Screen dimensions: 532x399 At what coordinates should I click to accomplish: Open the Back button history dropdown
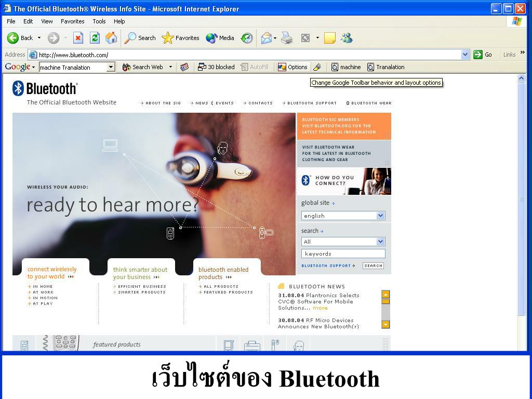pyautogui.click(x=39, y=38)
